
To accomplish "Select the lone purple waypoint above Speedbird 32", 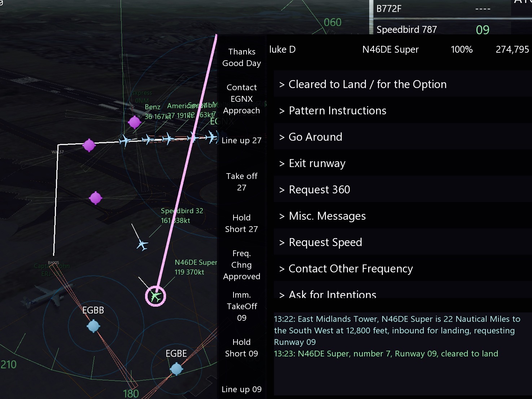I will click(96, 198).
